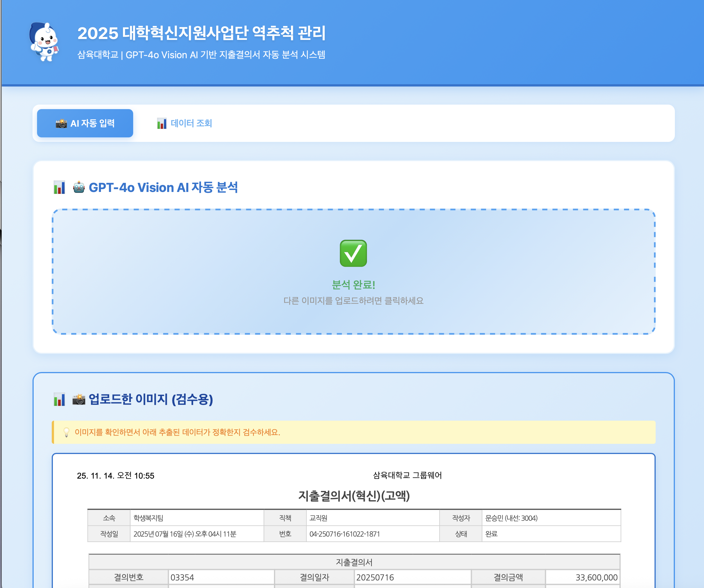This screenshot has width=704, height=588.
Task: Select the 결의금액 value 33,600,000
Action: click(x=597, y=577)
